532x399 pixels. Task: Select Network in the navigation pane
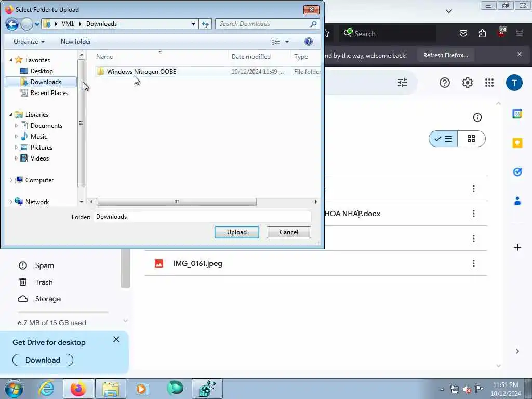(x=32, y=202)
